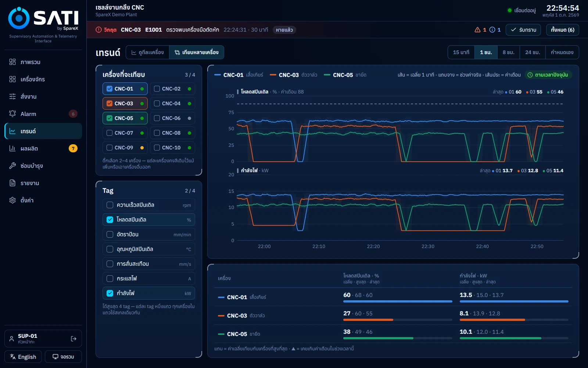Screen dimensions: 588x368
Task: Click CNC-03 power orange bar
Action: coord(492,320)
